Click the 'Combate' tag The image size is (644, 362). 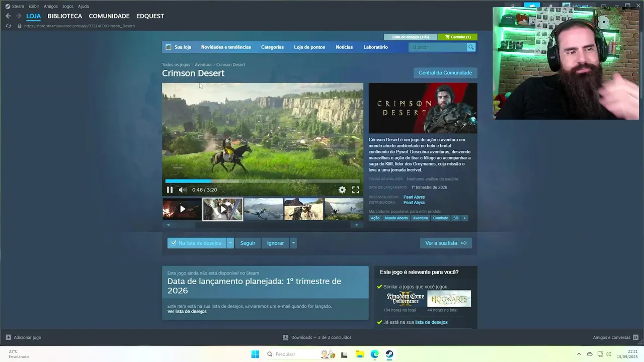441,218
